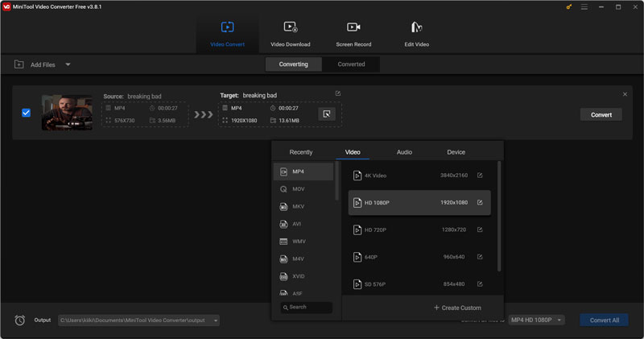
Task: Open the scheduled task clock icon
Action: (19, 320)
